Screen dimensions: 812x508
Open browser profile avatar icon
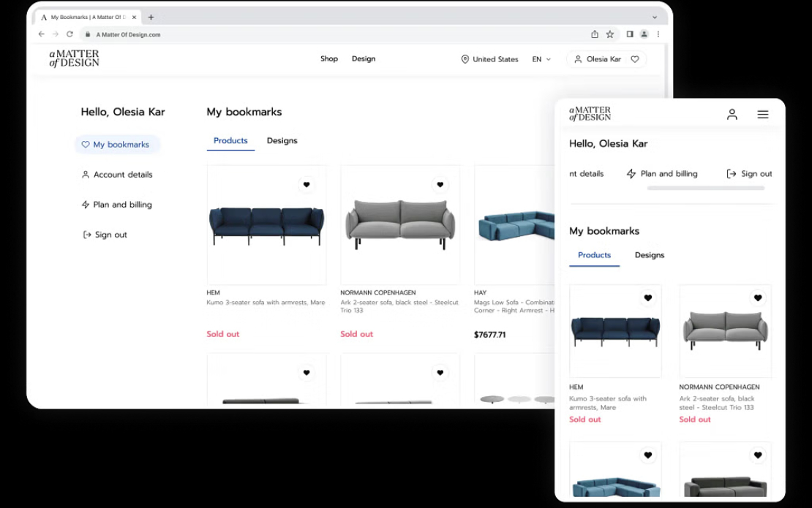644,34
